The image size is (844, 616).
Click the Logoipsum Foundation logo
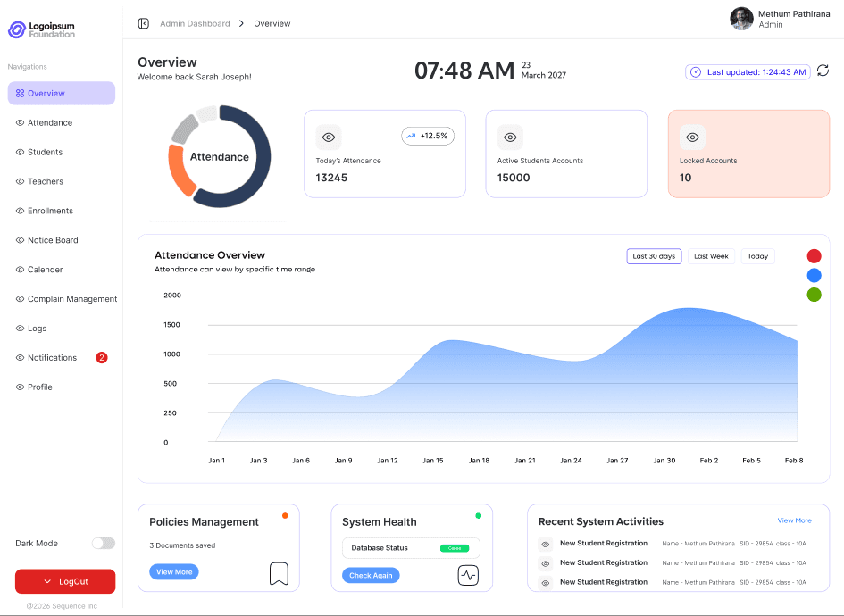click(x=41, y=29)
